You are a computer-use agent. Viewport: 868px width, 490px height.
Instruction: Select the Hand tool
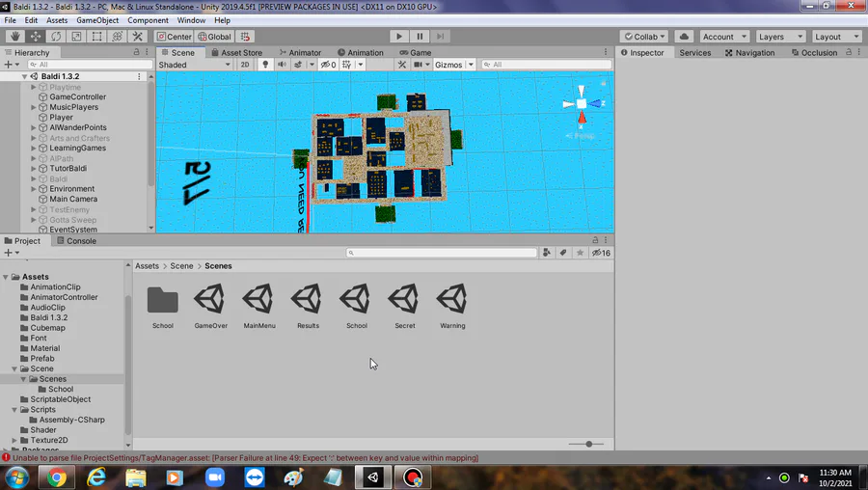click(14, 37)
